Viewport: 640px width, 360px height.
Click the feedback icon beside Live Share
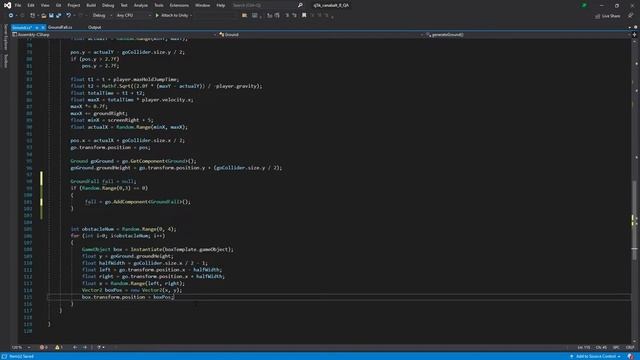coord(631,16)
